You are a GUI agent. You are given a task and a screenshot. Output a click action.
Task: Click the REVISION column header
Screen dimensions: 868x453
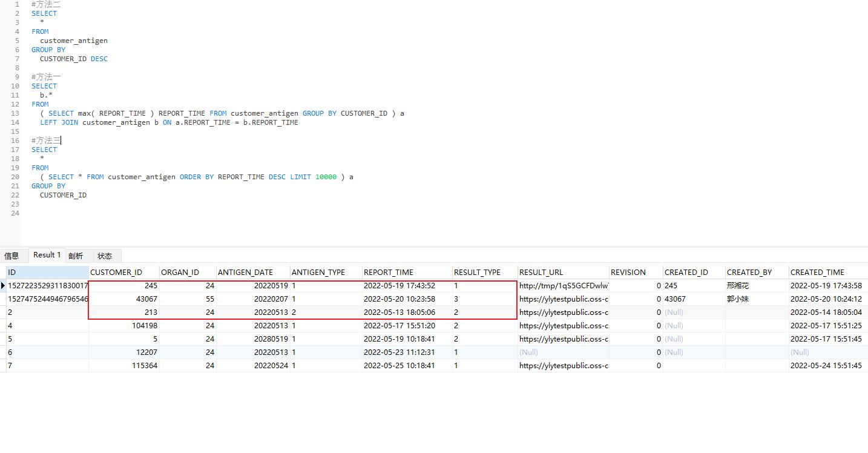[x=628, y=272]
